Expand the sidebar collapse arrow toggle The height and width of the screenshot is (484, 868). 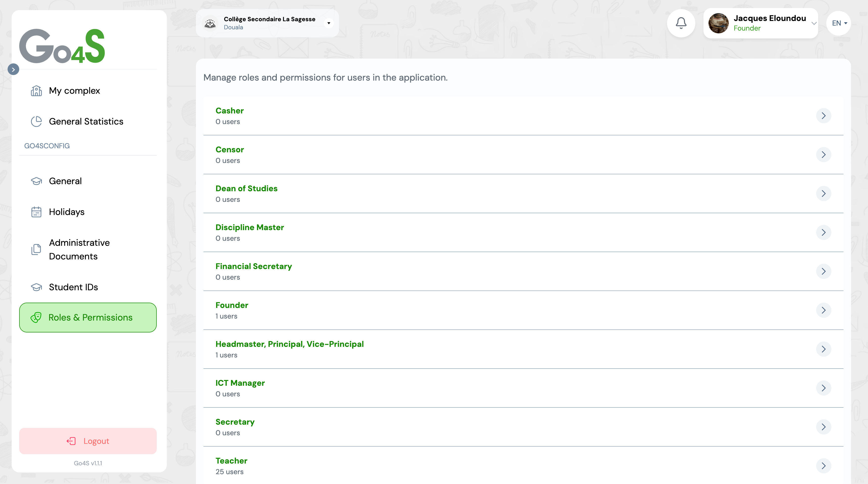point(13,69)
